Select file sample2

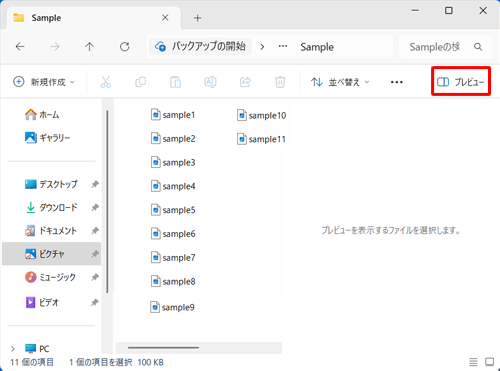tap(173, 138)
